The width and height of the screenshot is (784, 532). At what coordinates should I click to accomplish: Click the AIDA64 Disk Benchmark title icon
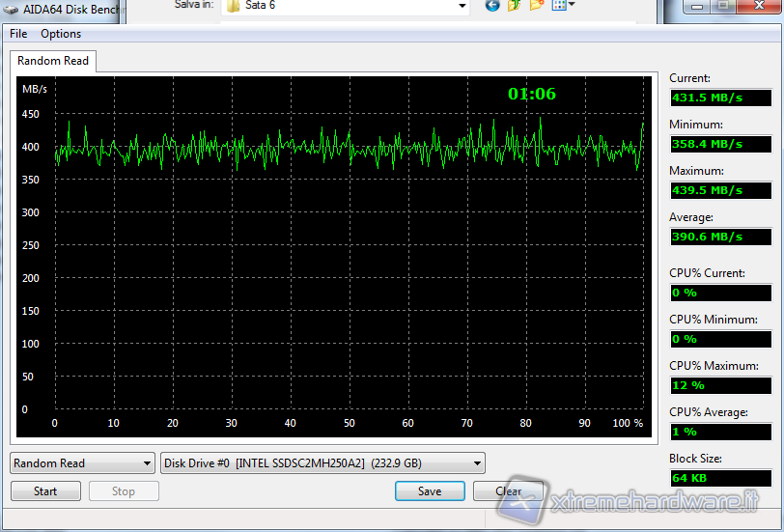click(10, 8)
